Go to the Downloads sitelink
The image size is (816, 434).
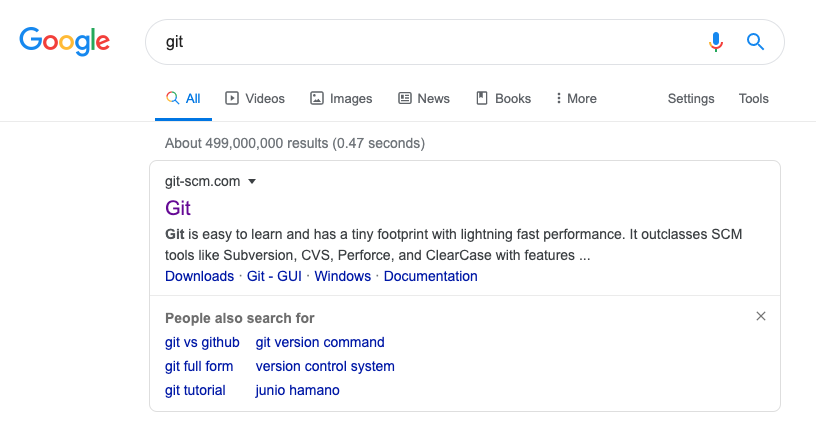[199, 276]
